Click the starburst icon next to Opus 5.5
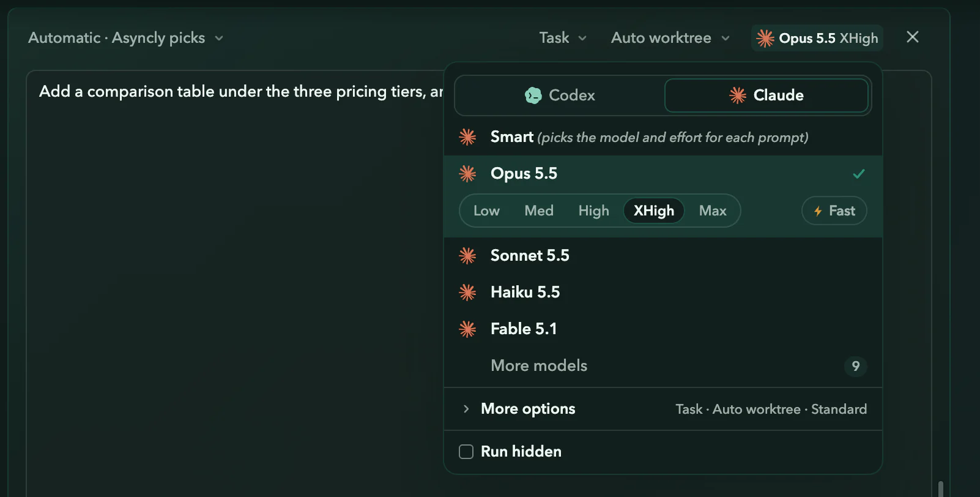 (x=467, y=174)
